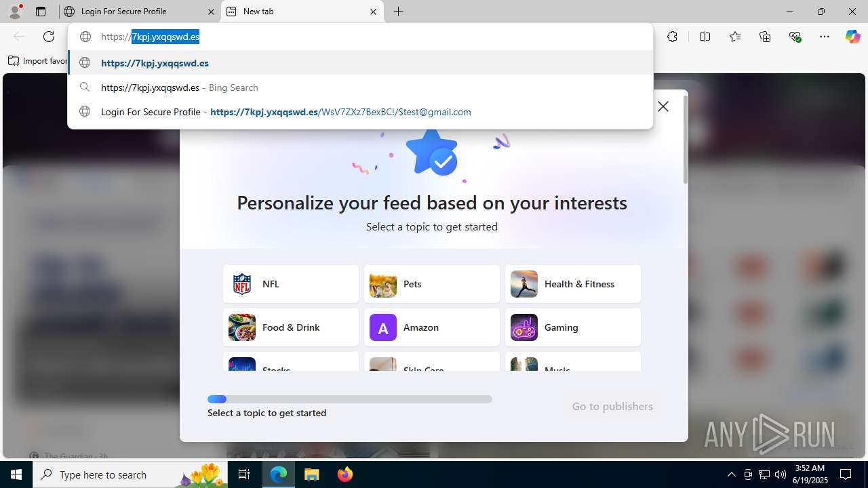Click the browser refresh button

49,37
